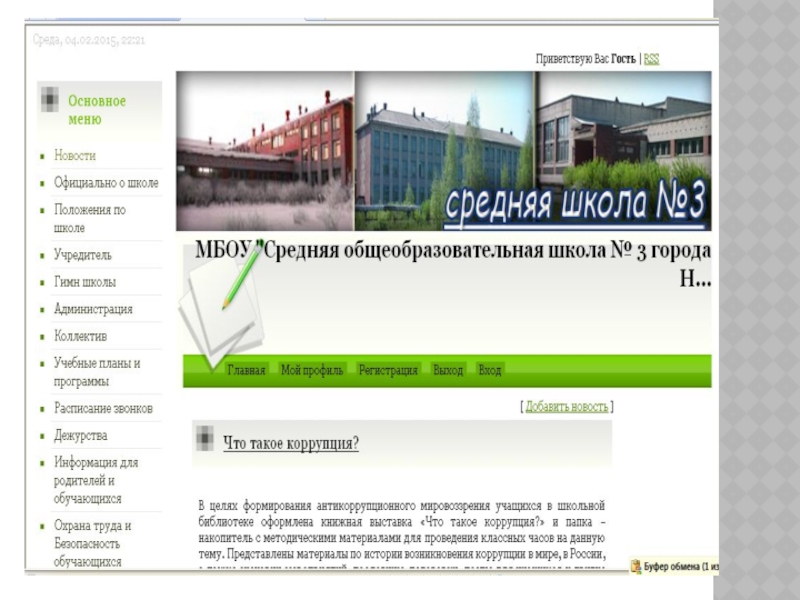Open article Что такое коррупция?
Screen dimensions: 800x600
pos(291,443)
